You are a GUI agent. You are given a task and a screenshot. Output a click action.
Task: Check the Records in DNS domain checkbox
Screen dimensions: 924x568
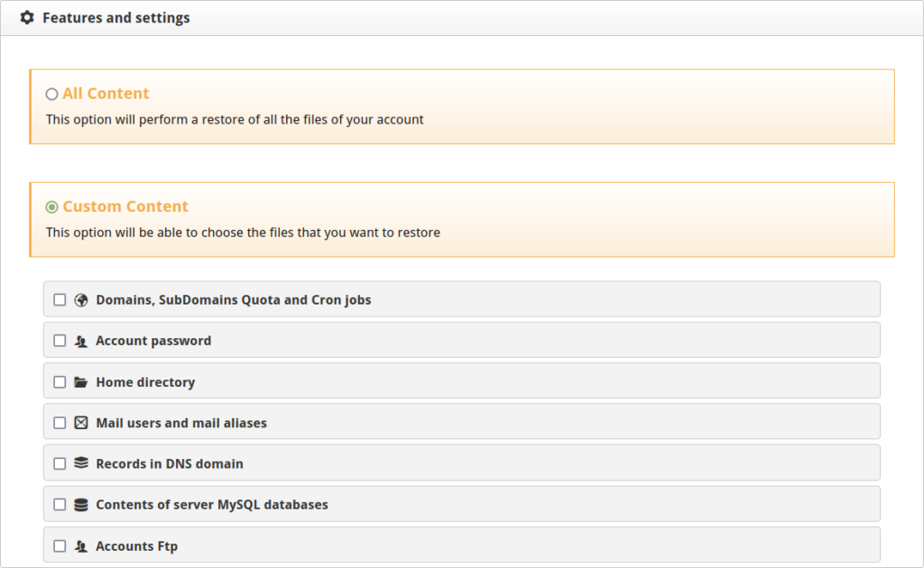tap(60, 463)
